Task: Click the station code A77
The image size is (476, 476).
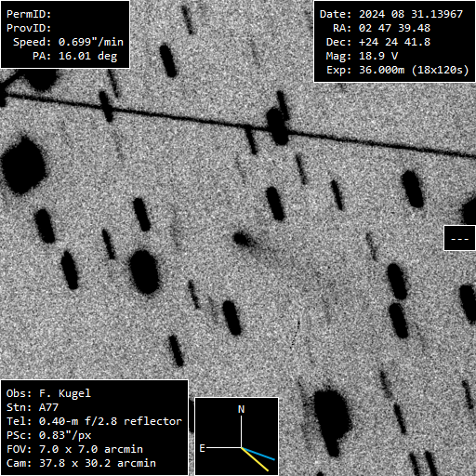Action: 48,407
